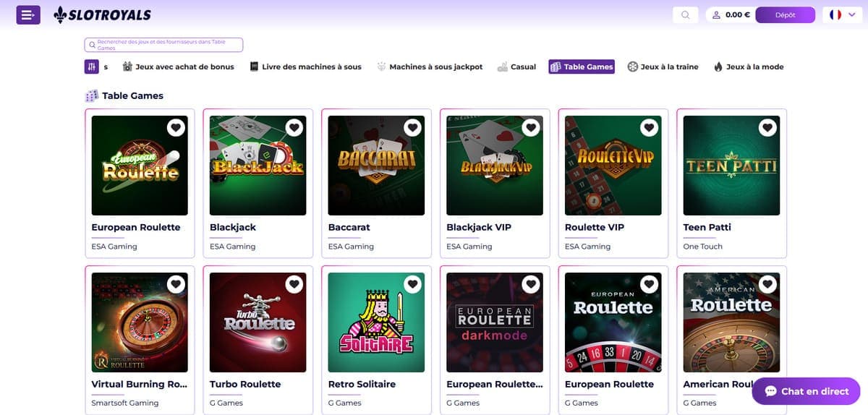This screenshot has height=415, width=868.
Task: Click the Turbo Roulette title
Action: tap(245, 384)
